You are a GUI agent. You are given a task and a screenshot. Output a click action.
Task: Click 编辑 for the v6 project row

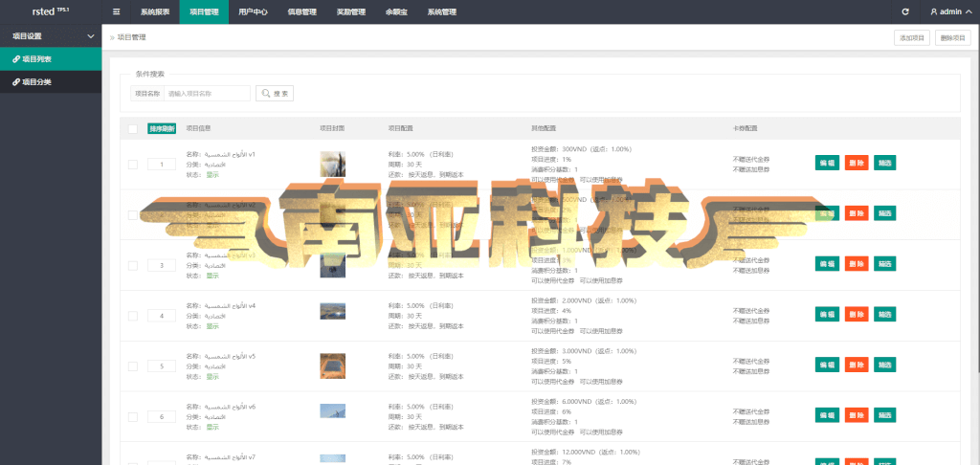(x=827, y=415)
